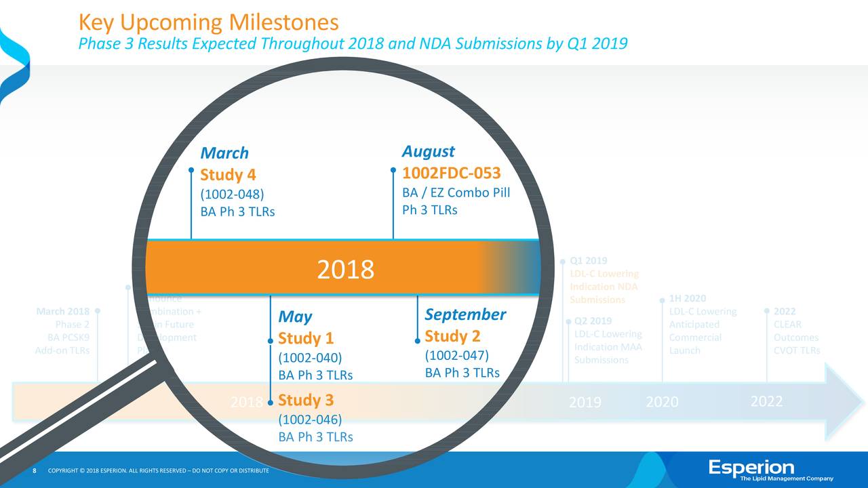Select the 'Study 3' label
Image resolution: width=868 pixels, height=488 pixels.
click(x=307, y=400)
